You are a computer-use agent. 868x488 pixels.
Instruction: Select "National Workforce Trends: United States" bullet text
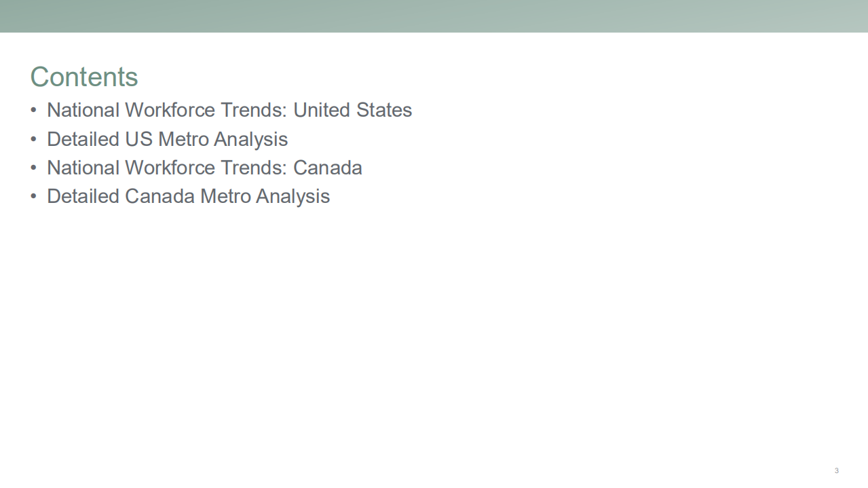[x=229, y=110]
